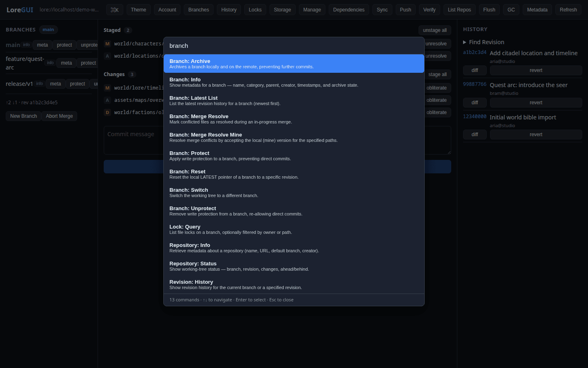
Task: Click stage all in Changes section
Action: (437, 74)
